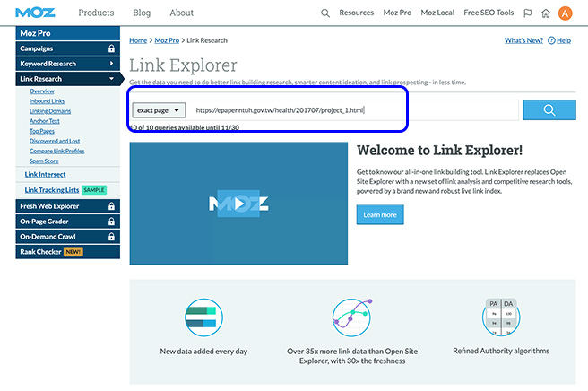Click the lock icon beside On-Demand Crawl
The image size is (588, 391).
coord(111,237)
